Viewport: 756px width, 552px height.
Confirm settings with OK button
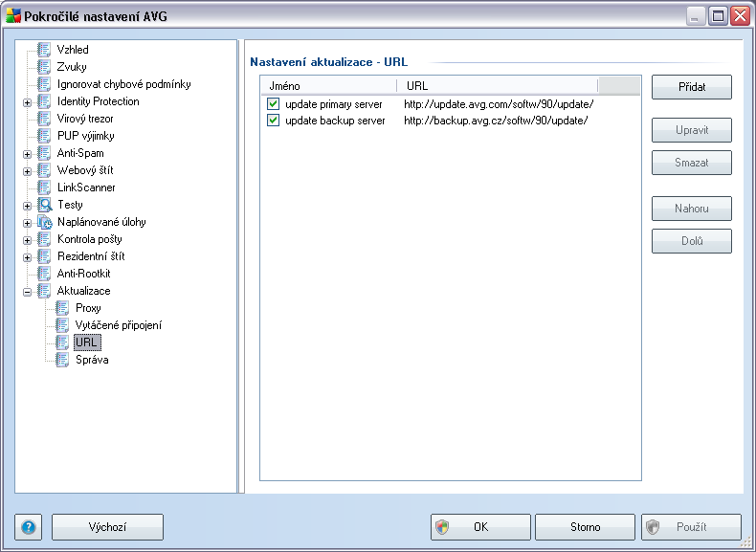point(480,527)
